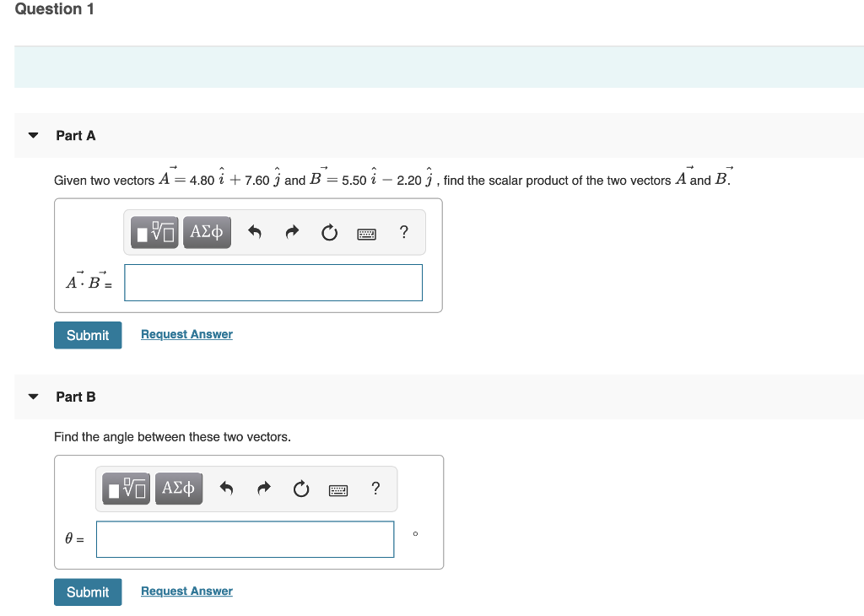Open Greek symbols ΑΣφ menu in Part B
This screenshot has width=864, height=616.
tap(179, 488)
